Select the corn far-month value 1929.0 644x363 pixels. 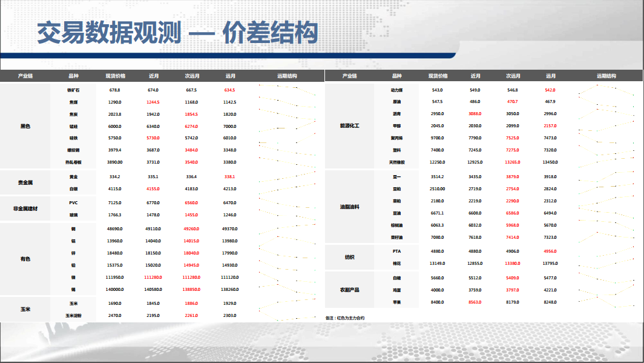(x=229, y=304)
